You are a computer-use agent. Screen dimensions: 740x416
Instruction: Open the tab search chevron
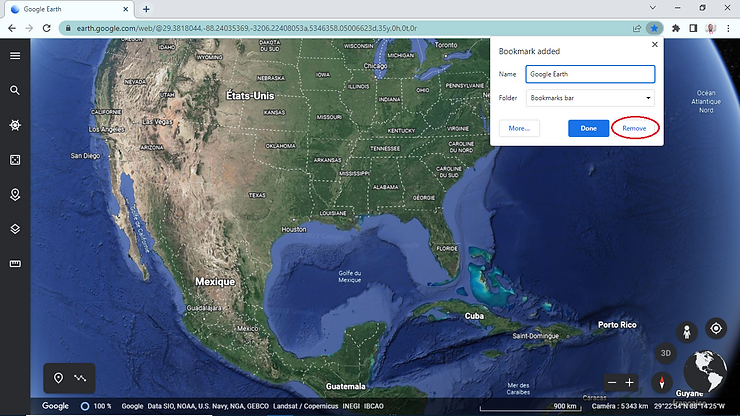[x=653, y=8]
